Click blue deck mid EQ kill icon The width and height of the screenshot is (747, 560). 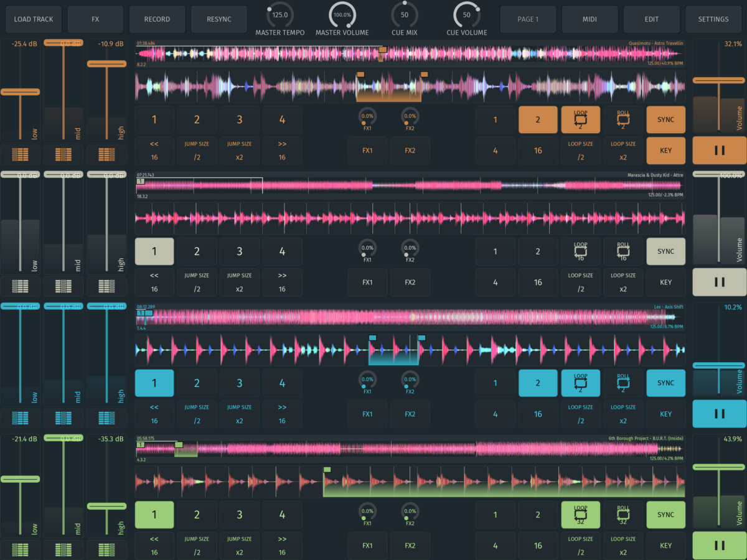point(63,418)
